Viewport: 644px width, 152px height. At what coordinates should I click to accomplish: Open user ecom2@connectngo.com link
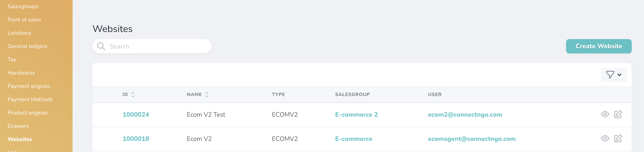click(465, 114)
